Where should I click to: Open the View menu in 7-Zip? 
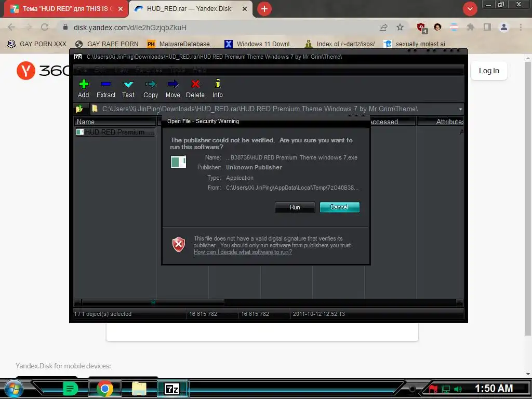tap(121, 70)
